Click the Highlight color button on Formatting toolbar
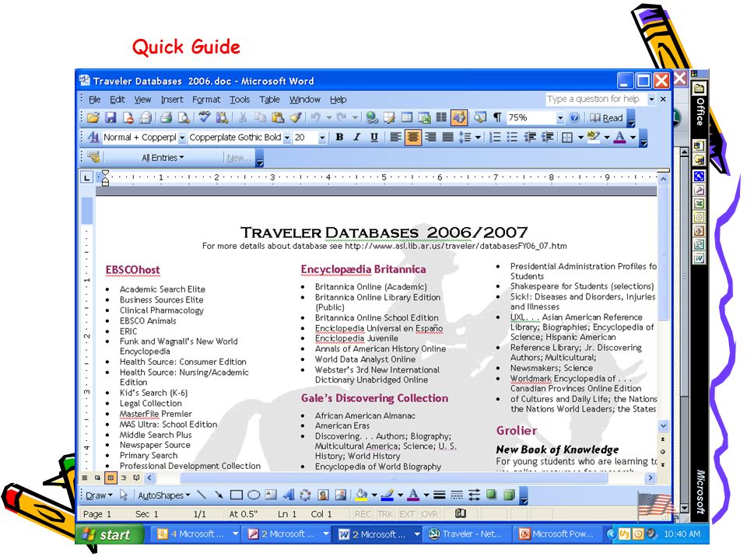This screenshot has height=560, width=747. (x=593, y=138)
